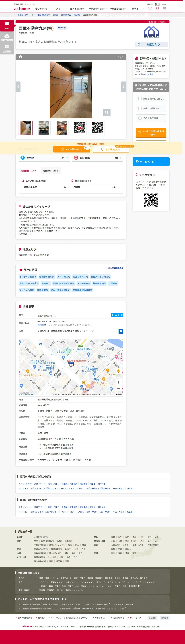Select third gallery thumbnail photo

pyautogui.click(x=62, y=128)
